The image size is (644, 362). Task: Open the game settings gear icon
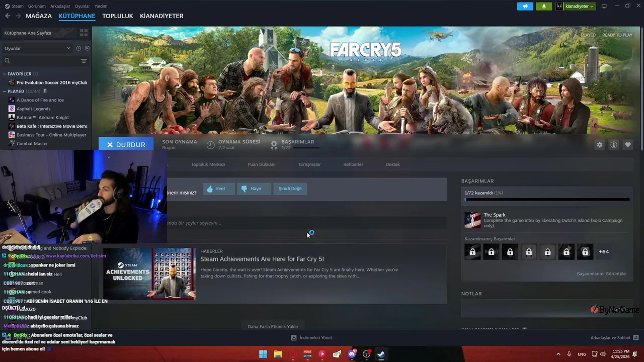599,145
